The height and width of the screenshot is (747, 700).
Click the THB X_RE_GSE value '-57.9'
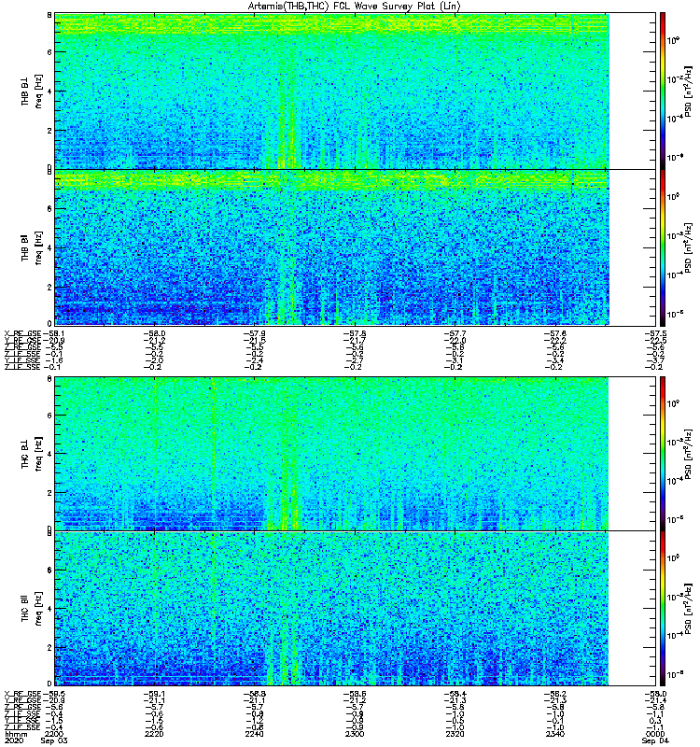coord(255,333)
